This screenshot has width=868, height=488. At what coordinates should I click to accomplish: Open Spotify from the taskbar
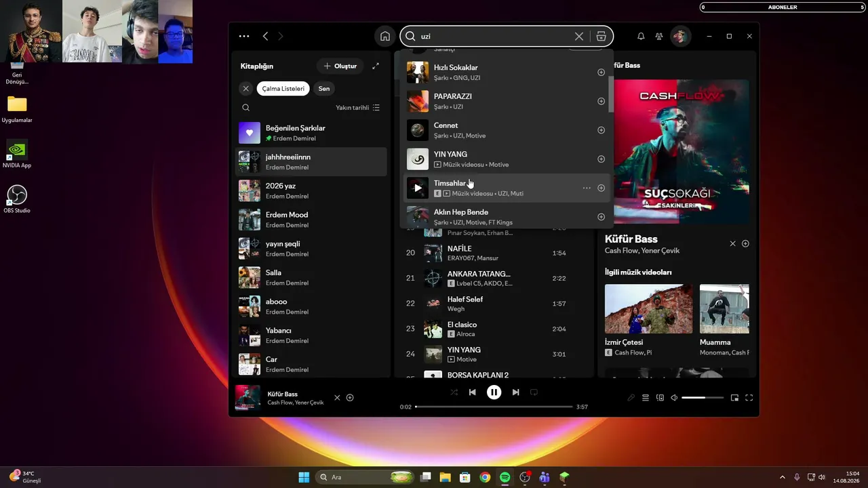coord(505,477)
